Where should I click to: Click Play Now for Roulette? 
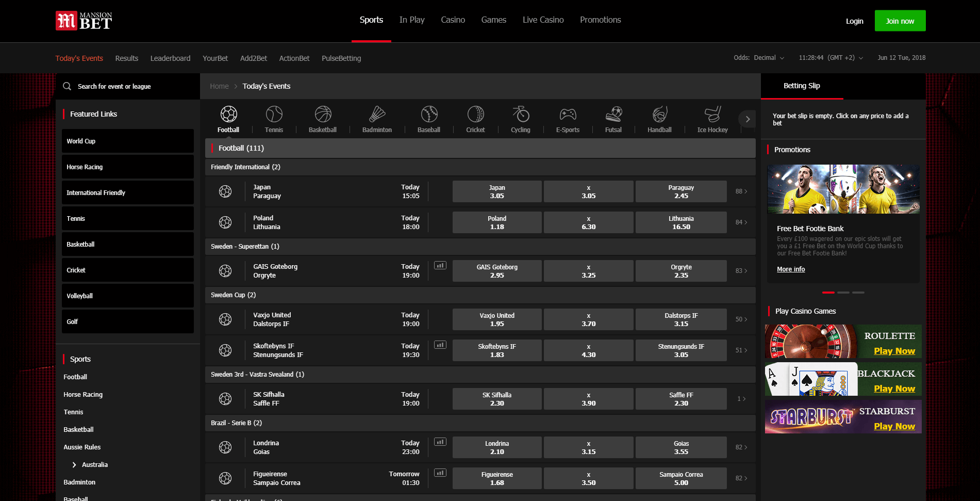point(894,351)
